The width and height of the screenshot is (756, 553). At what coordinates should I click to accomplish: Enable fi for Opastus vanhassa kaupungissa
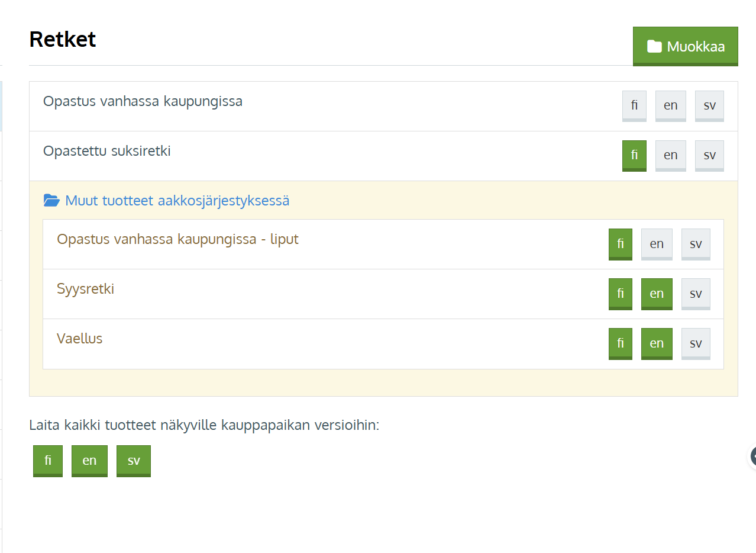[634, 105]
